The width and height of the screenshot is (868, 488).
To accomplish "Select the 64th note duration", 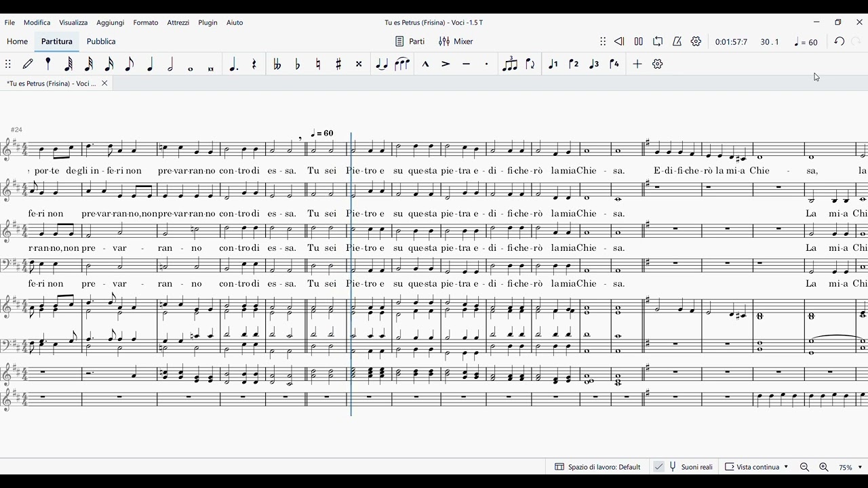I will 68,64.
